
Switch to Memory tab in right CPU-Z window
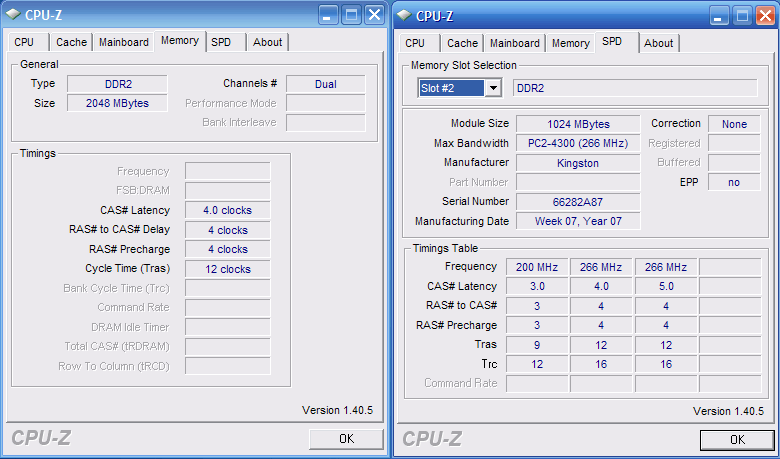tap(570, 43)
